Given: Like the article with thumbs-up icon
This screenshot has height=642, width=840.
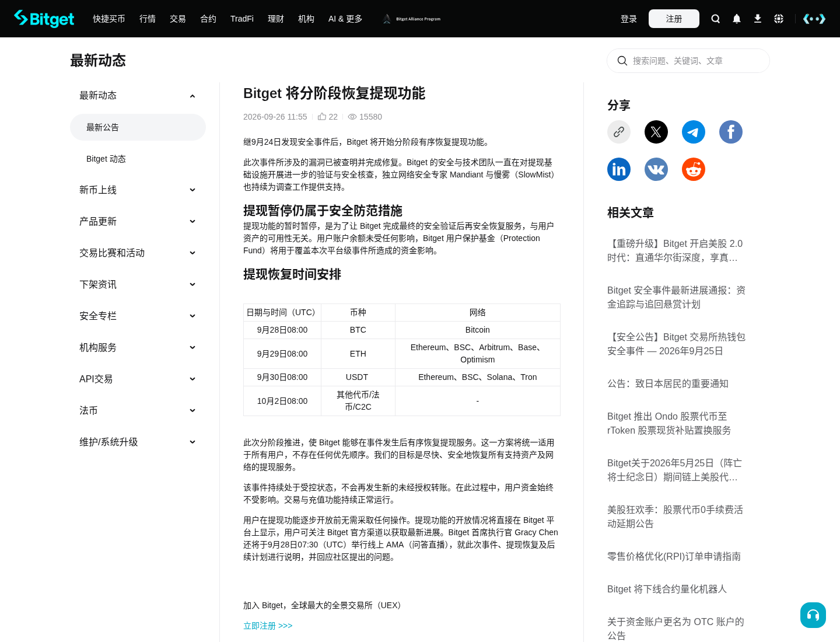Looking at the screenshot, I should tap(322, 117).
